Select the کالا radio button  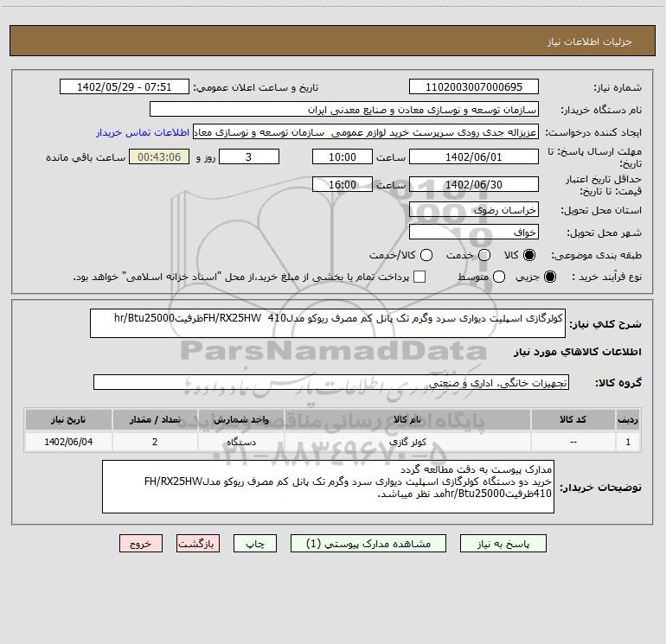tap(529, 255)
